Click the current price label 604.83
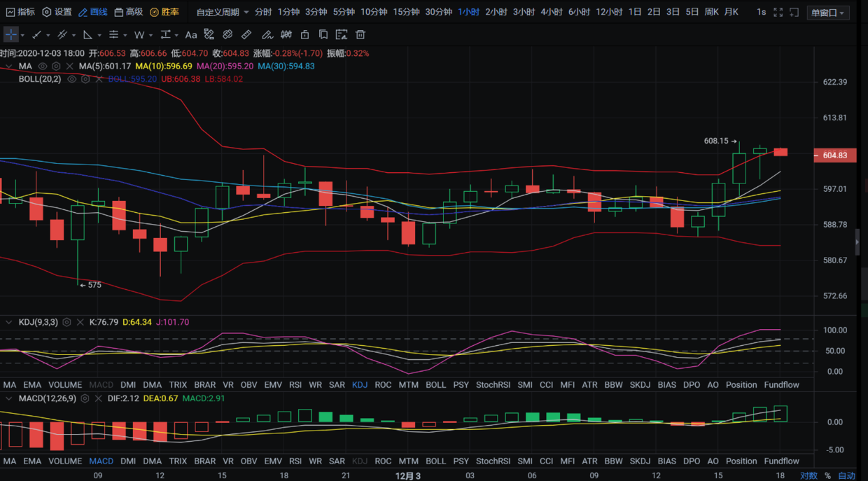Screen dimensions: 868x481 pos(834,155)
